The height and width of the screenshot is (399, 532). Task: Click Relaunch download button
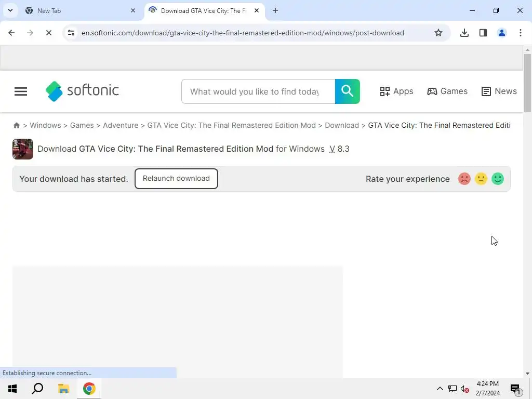coord(176,179)
